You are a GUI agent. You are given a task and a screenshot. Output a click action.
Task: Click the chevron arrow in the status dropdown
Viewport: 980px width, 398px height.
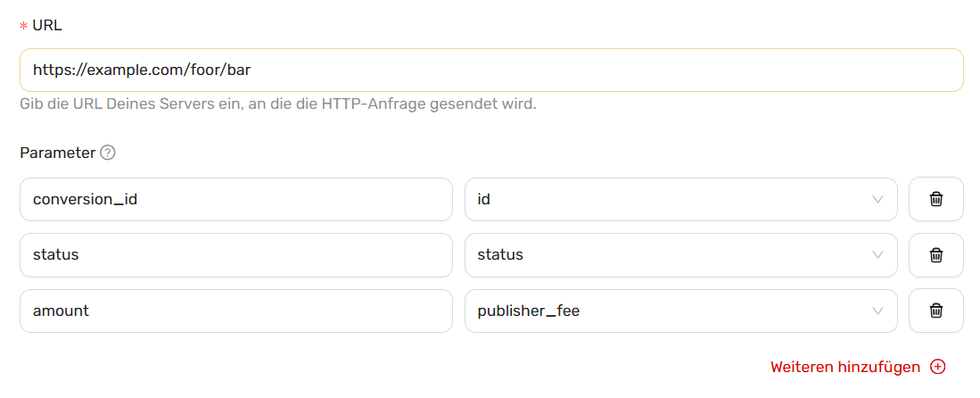click(x=877, y=254)
